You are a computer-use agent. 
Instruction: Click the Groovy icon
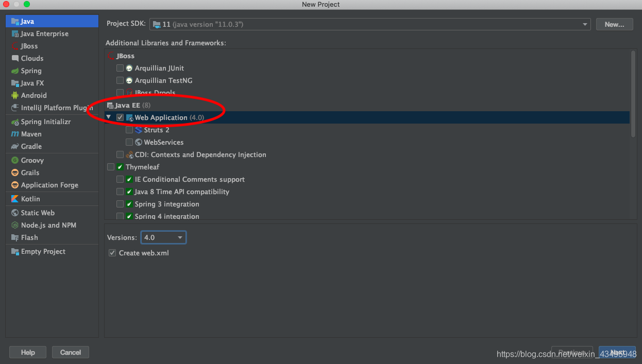click(x=15, y=161)
